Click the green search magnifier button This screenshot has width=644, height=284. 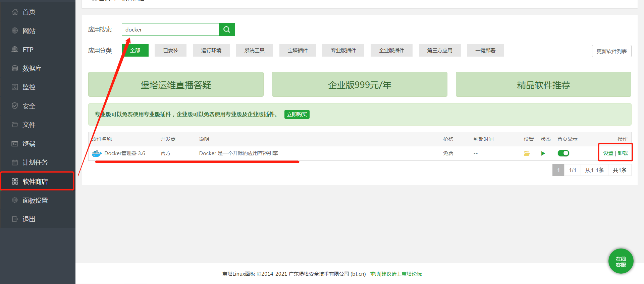point(227,29)
